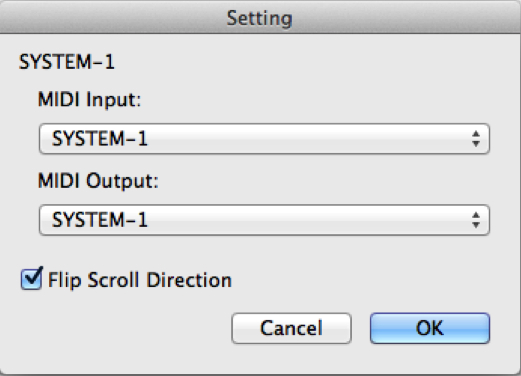
Task: Click the MIDI Output up-down arrows icon
Action: coord(476,220)
